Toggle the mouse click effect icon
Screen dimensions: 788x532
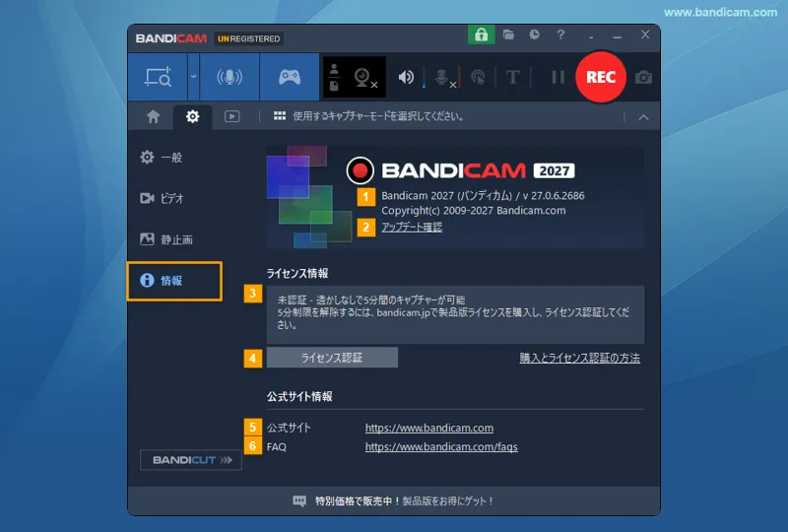[x=478, y=78]
